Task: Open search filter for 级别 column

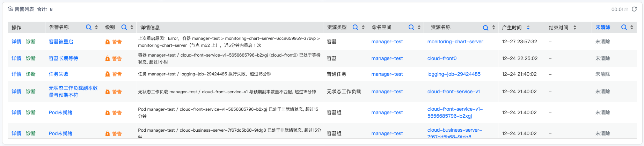Action: tap(124, 27)
